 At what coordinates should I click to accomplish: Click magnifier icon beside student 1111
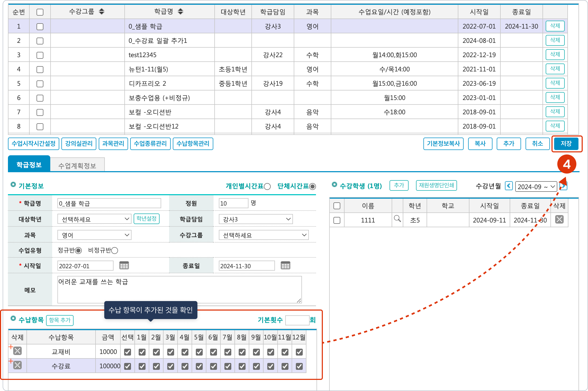click(397, 219)
